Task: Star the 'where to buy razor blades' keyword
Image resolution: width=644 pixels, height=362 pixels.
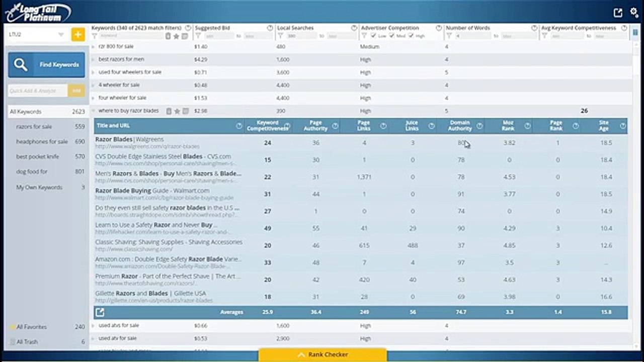Action: coord(177,111)
